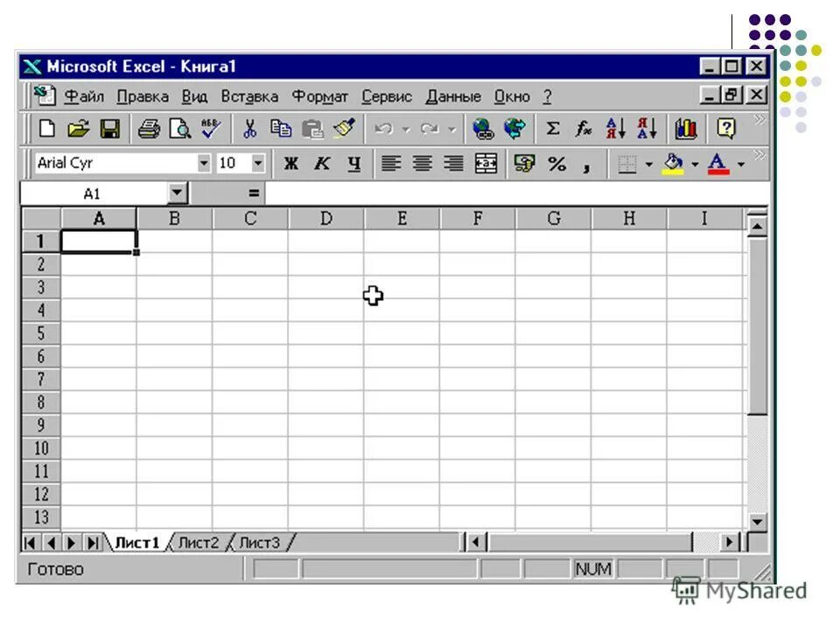Viewport: 840px width, 630px height.
Task: Select the Лист1 sheet tab
Action: pos(137,542)
